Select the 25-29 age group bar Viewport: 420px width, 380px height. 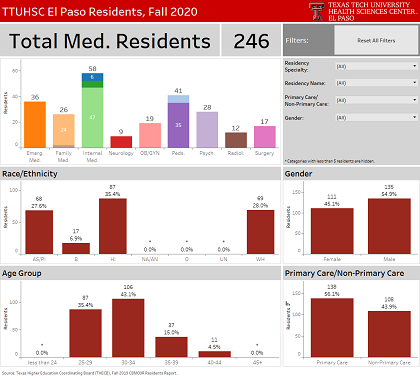(85, 333)
